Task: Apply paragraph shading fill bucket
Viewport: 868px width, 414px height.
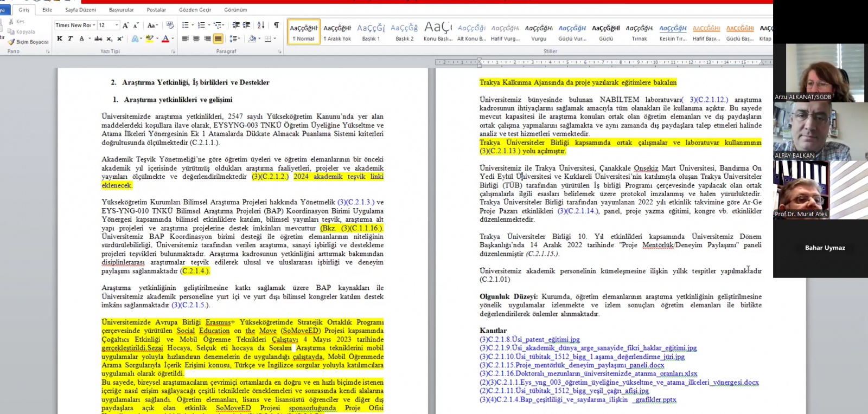Action: [x=252, y=38]
